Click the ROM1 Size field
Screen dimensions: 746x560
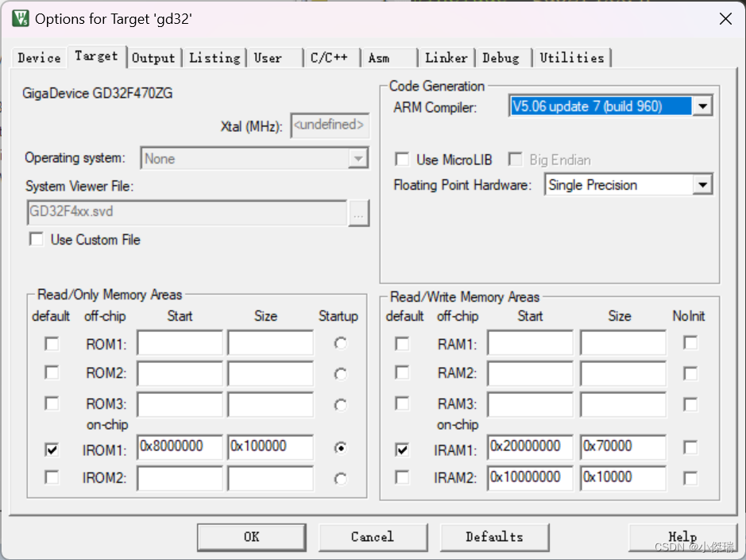click(270, 342)
